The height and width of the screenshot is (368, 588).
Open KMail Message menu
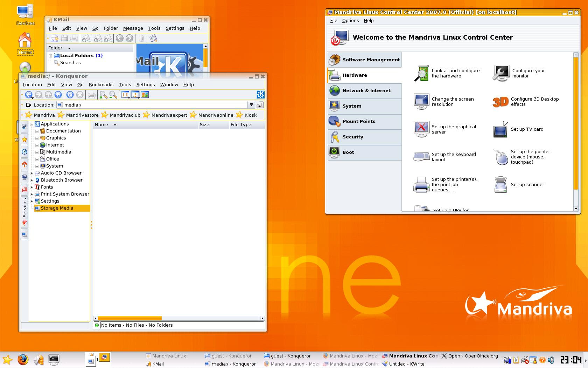point(133,28)
